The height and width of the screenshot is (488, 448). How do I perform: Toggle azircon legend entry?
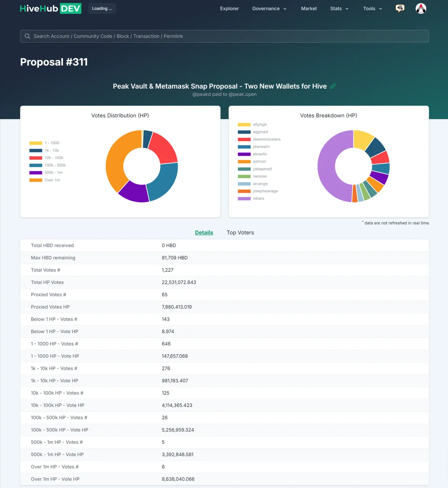point(252,162)
